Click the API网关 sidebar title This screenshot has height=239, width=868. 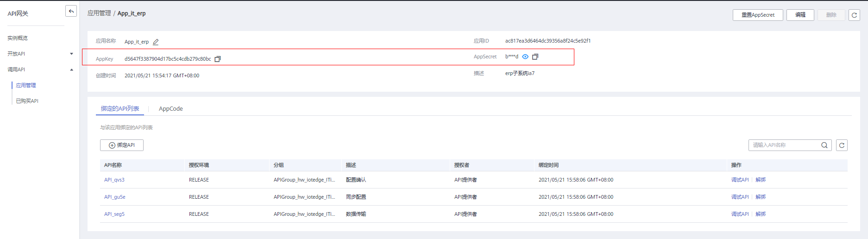tap(18, 14)
